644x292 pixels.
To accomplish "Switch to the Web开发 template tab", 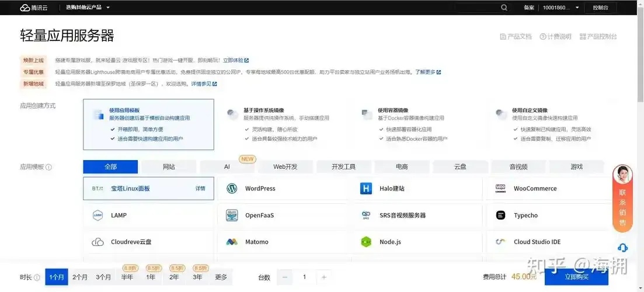I will coord(286,167).
